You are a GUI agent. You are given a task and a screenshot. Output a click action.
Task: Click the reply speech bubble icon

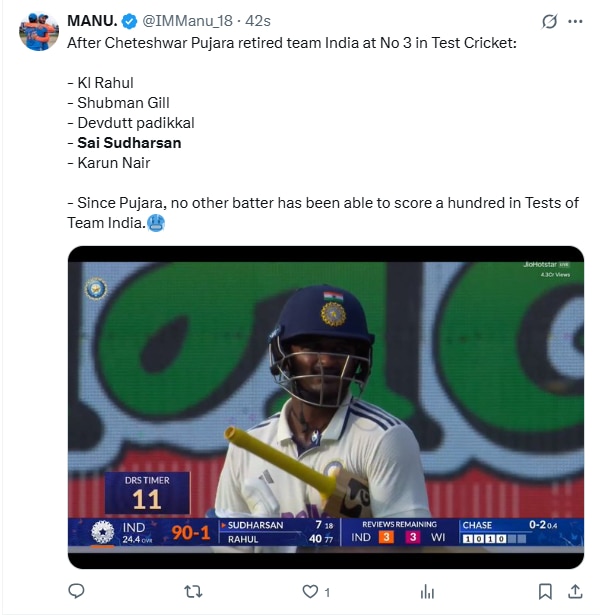76,591
